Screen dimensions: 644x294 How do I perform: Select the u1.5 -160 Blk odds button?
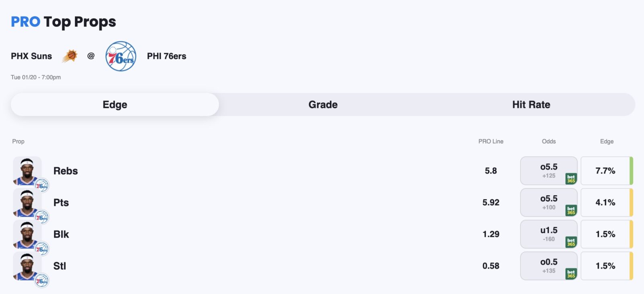point(548,234)
